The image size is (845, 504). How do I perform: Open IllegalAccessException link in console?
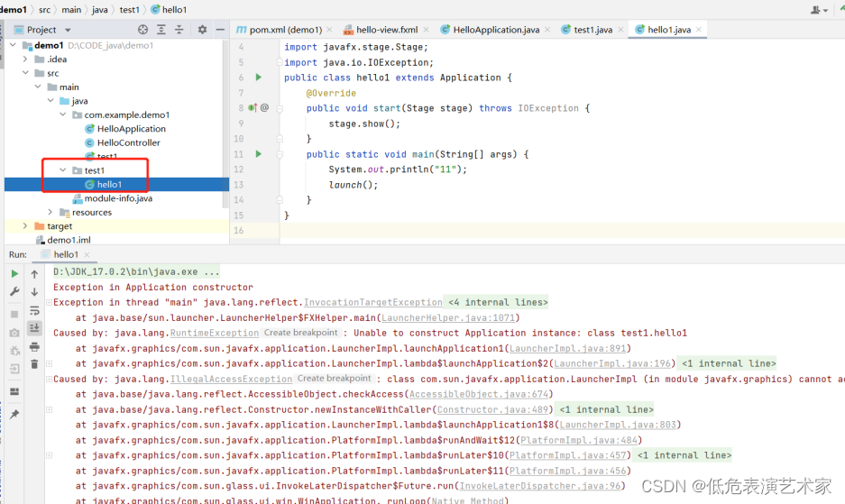(x=231, y=379)
